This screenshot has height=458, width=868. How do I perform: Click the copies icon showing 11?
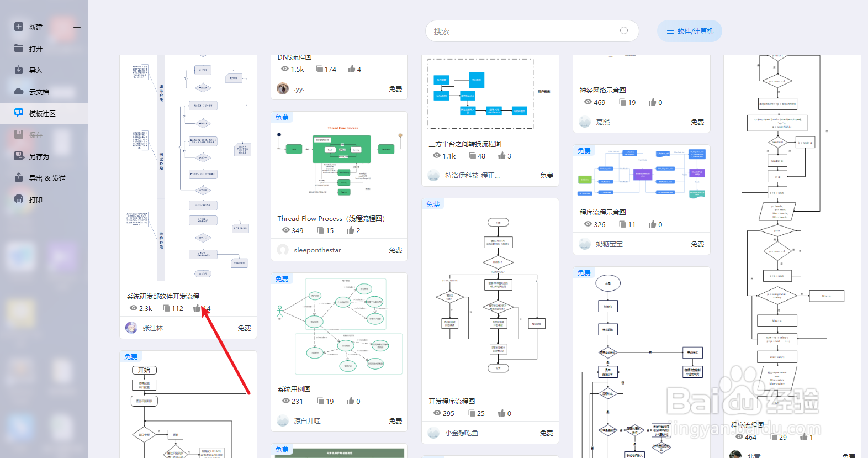623,224
